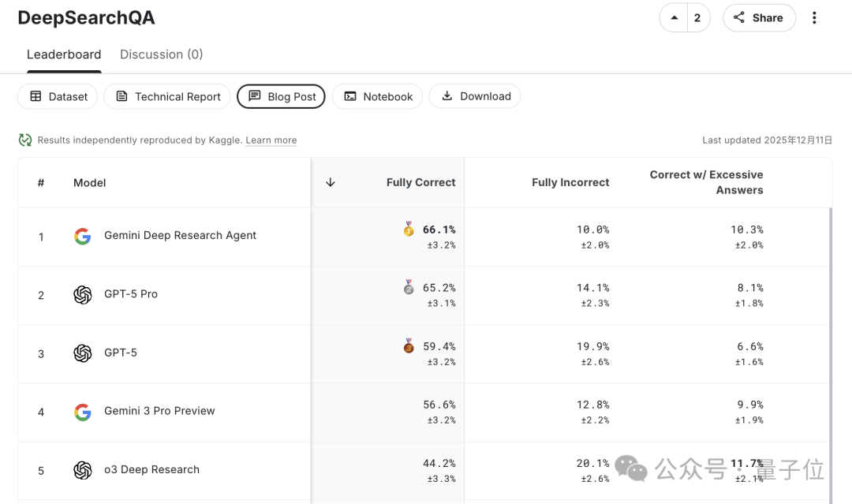The width and height of the screenshot is (852, 504).
Task: Open the Dataset link
Action: (x=58, y=96)
